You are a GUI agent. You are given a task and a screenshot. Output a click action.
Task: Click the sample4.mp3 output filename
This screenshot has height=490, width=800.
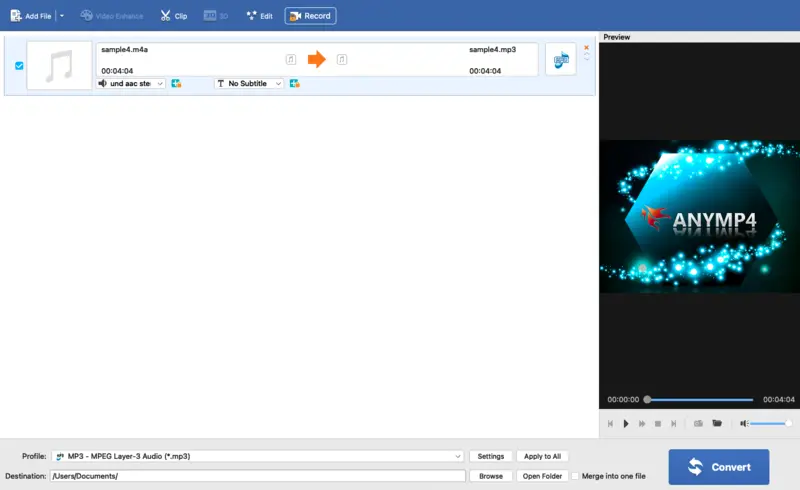[492, 50]
